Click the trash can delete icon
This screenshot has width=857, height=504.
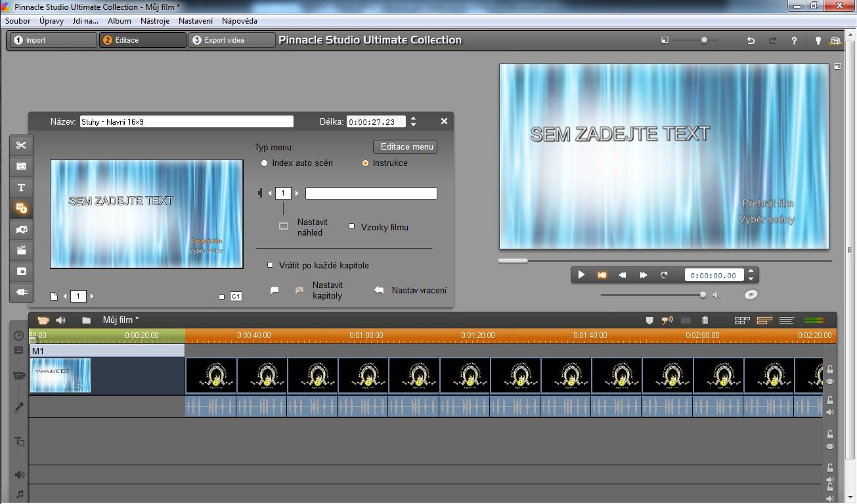705,320
